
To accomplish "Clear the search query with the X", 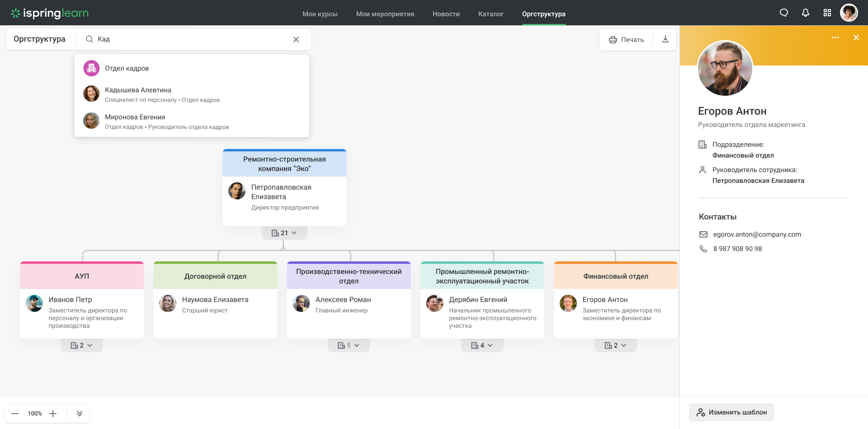I will tap(296, 39).
